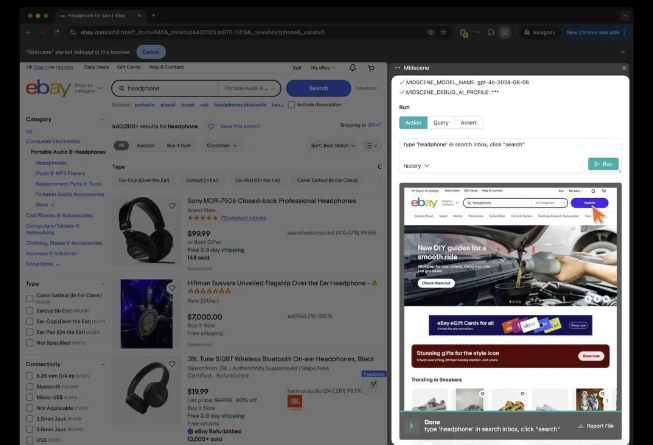
Task: Open the Sony MDR-7506 listing title
Action: click(272, 201)
